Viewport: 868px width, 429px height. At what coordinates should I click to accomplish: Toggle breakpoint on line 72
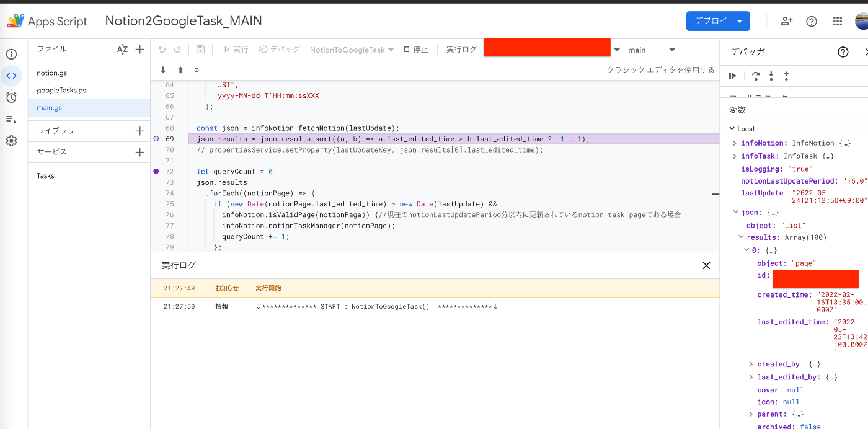click(x=156, y=171)
